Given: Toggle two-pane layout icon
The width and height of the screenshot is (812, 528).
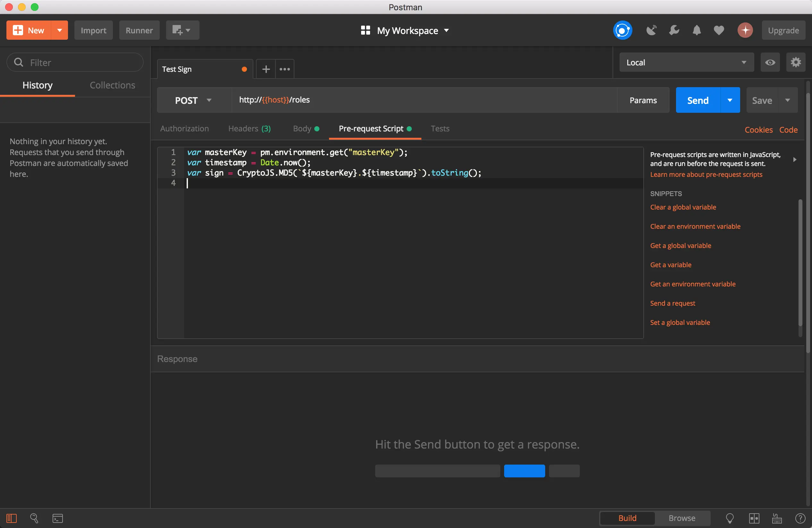Looking at the screenshot, I should (754, 518).
